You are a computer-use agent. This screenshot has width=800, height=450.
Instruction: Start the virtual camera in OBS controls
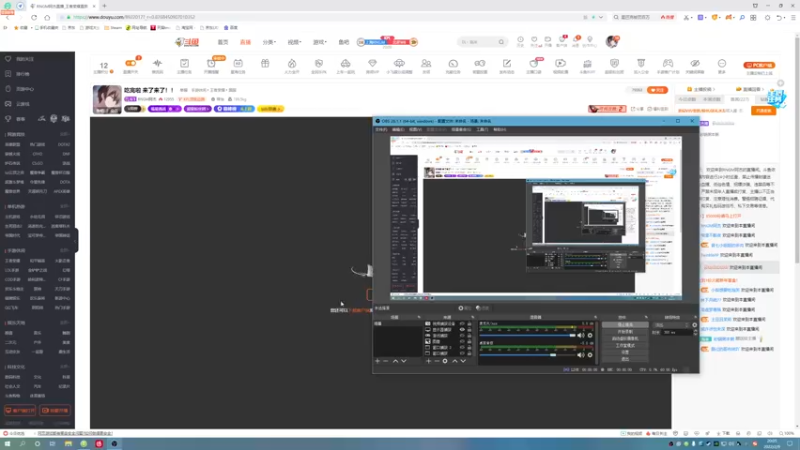[x=625, y=338]
